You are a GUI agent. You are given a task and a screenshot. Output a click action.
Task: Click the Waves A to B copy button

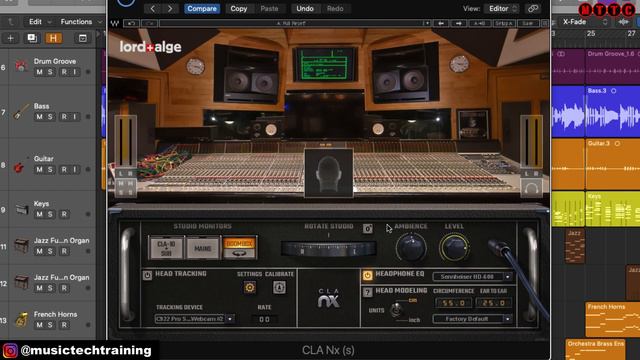pyautogui.click(x=480, y=24)
